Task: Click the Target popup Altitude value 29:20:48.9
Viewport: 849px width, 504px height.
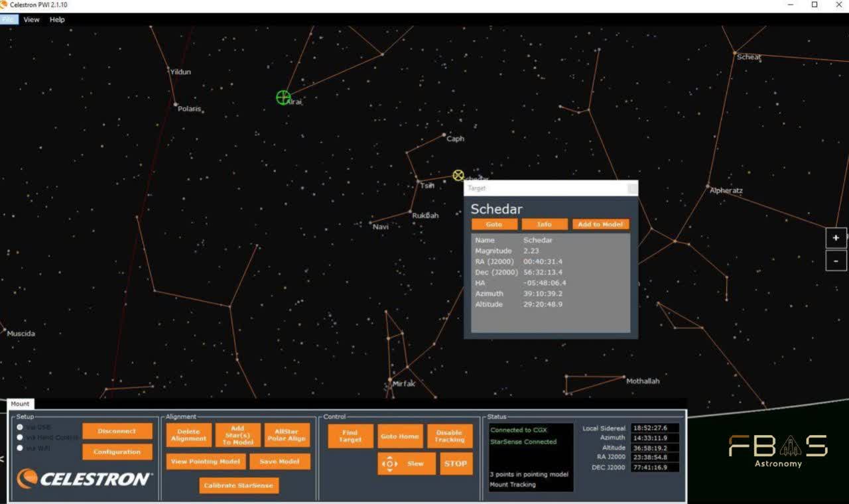Action: [x=543, y=304]
